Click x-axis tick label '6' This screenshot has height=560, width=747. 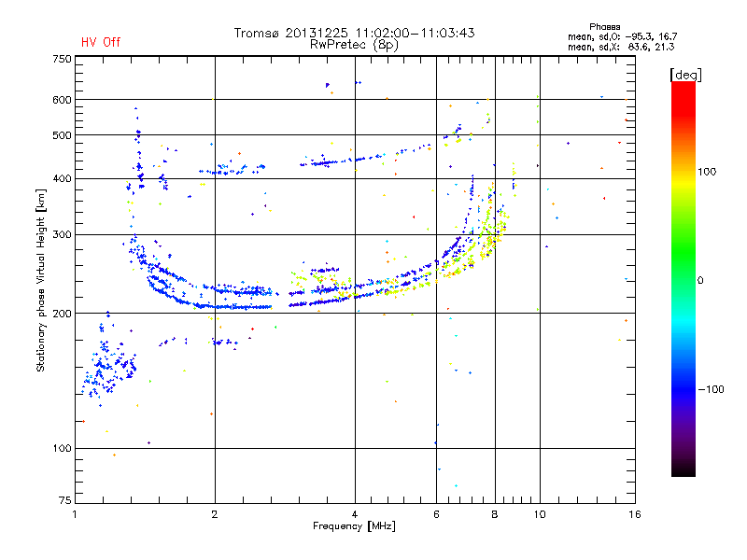(436, 514)
